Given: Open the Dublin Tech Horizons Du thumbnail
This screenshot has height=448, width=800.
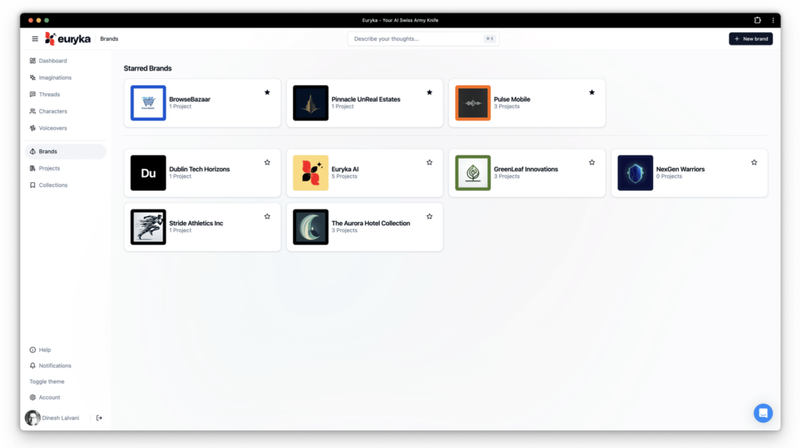Looking at the screenshot, I should click(x=148, y=173).
